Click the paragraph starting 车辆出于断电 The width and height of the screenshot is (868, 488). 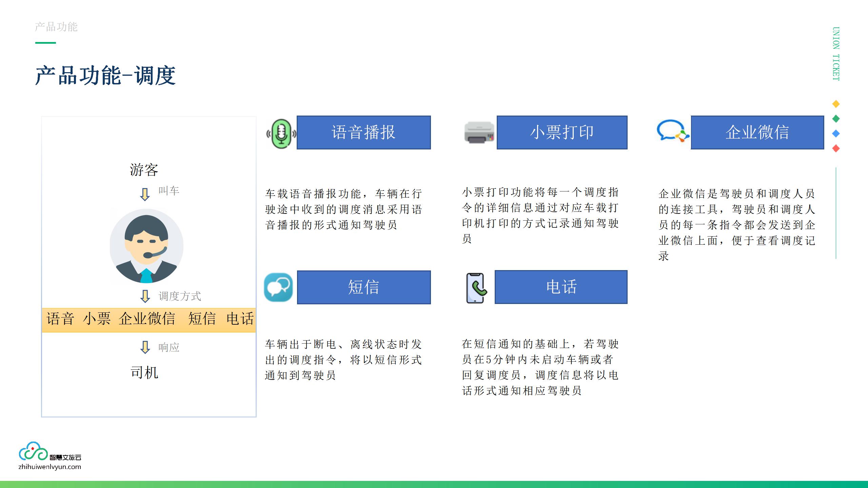coord(343,360)
